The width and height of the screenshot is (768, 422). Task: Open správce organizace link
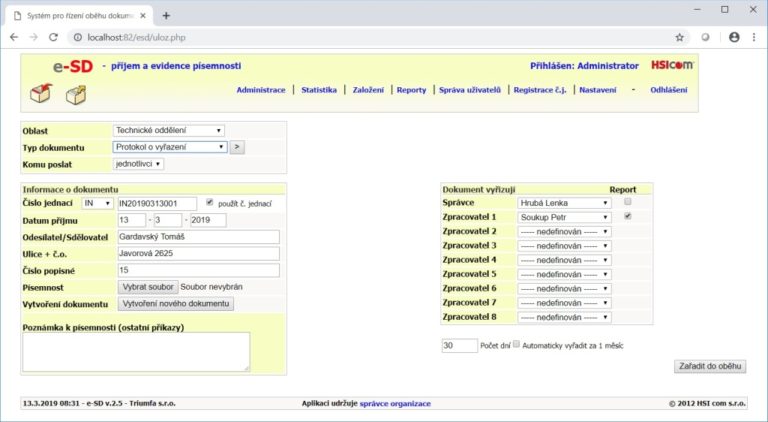(395, 404)
